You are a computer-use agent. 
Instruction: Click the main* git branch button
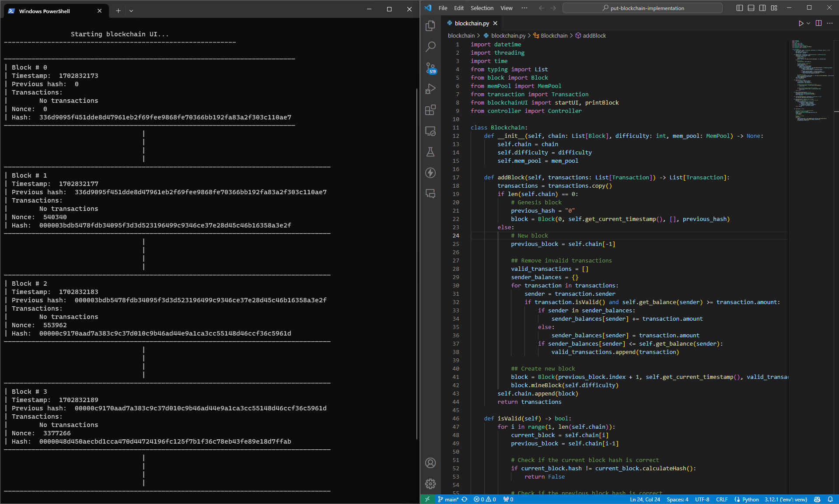coord(448,499)
